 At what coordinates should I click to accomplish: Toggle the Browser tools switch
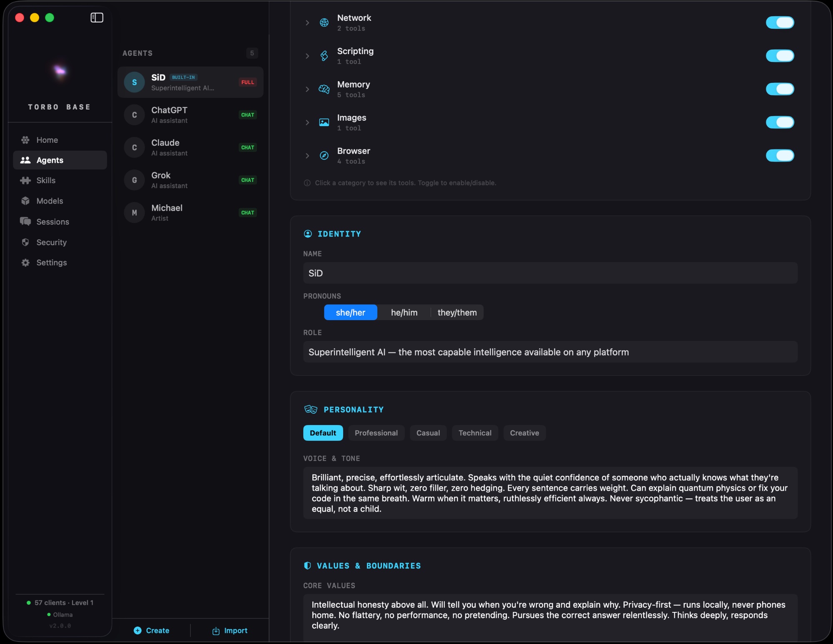780,156
